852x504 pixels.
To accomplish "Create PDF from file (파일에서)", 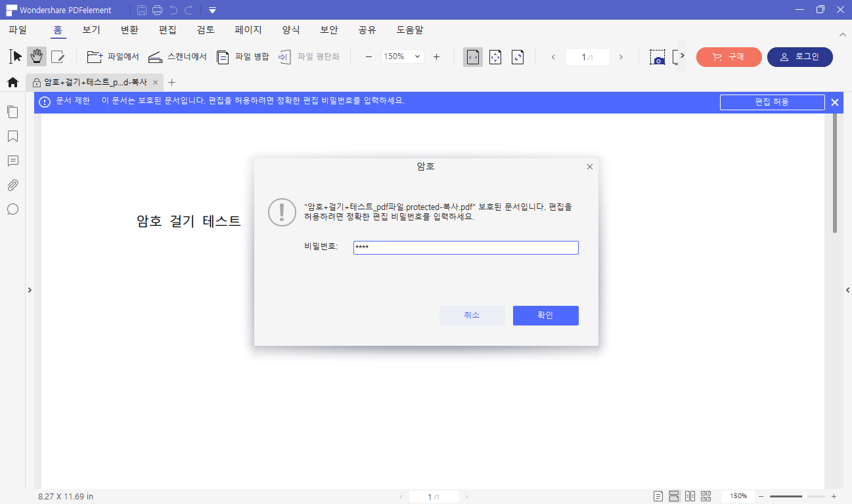I will click(113, 57).
